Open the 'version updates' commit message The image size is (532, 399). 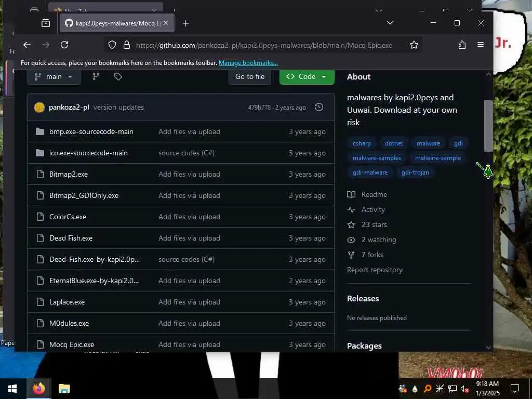[x=119, y=108]
